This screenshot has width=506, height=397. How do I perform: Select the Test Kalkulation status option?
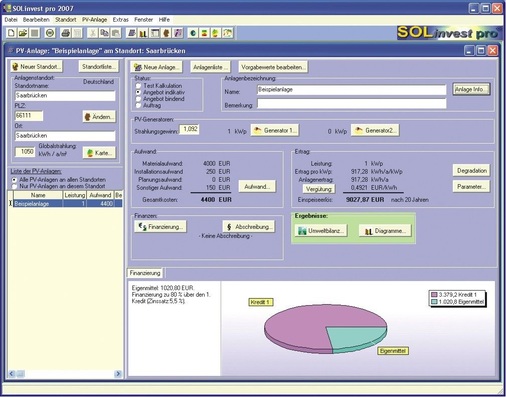[x=138, y=86]
